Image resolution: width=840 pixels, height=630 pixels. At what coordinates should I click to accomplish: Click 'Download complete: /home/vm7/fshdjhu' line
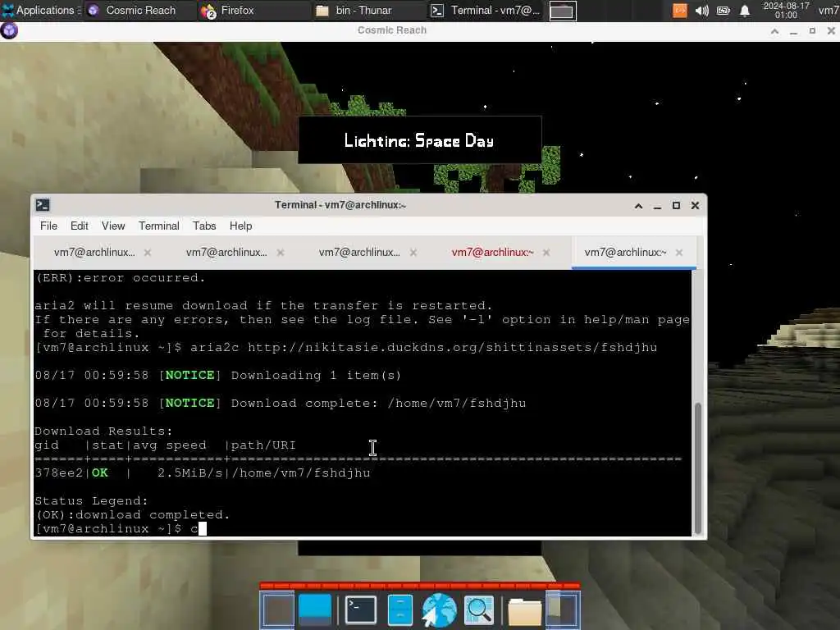pos(379,404)
